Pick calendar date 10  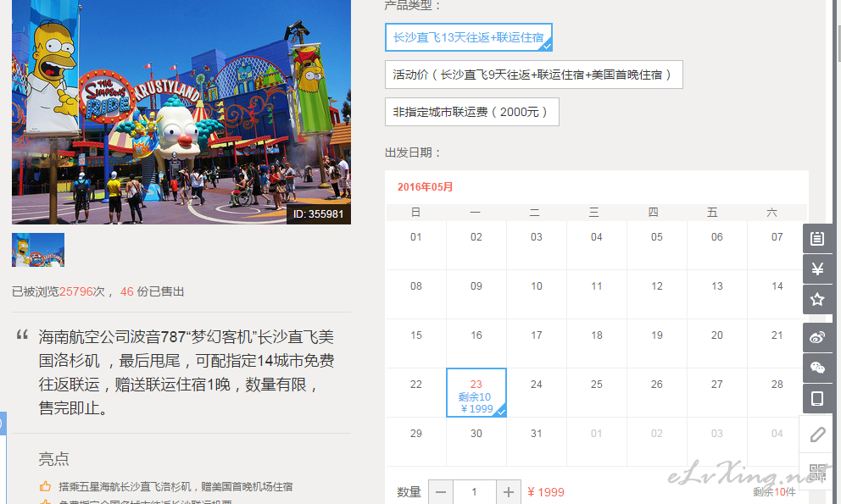[x=537, y=295]
